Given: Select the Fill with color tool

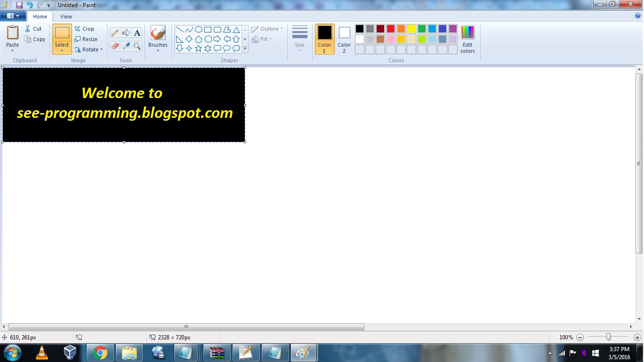Looking at the screenshot, I should click(126, 33).
